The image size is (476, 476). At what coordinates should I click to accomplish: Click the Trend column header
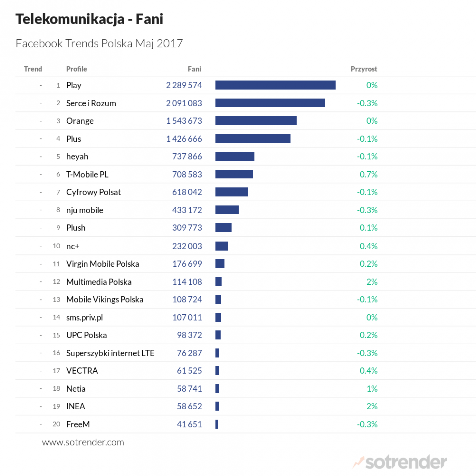pyautogui.click(x=33, y=69)
